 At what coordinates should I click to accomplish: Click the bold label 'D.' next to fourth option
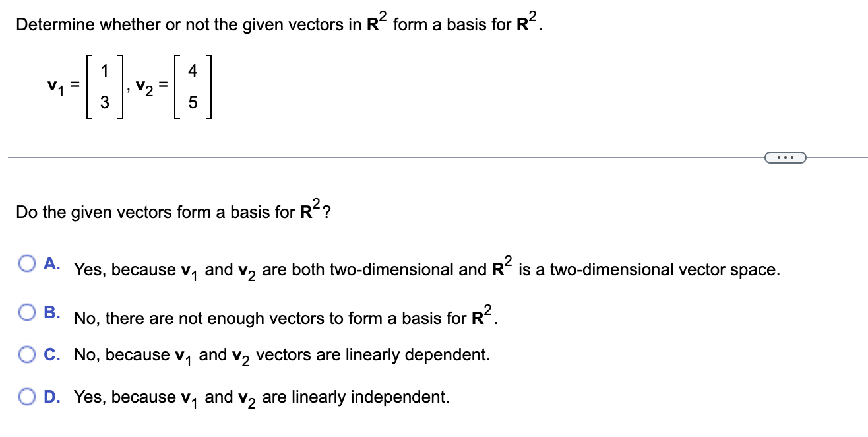click(51, 397)
